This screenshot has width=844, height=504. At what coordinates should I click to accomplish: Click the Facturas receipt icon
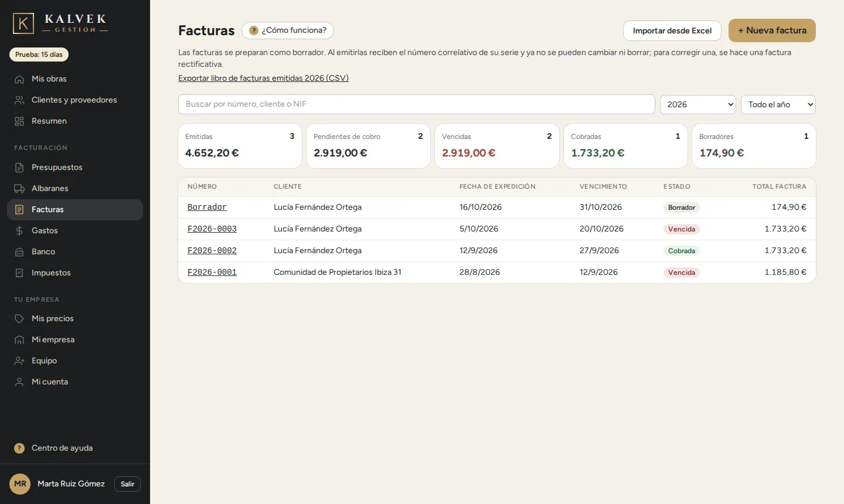19,210
